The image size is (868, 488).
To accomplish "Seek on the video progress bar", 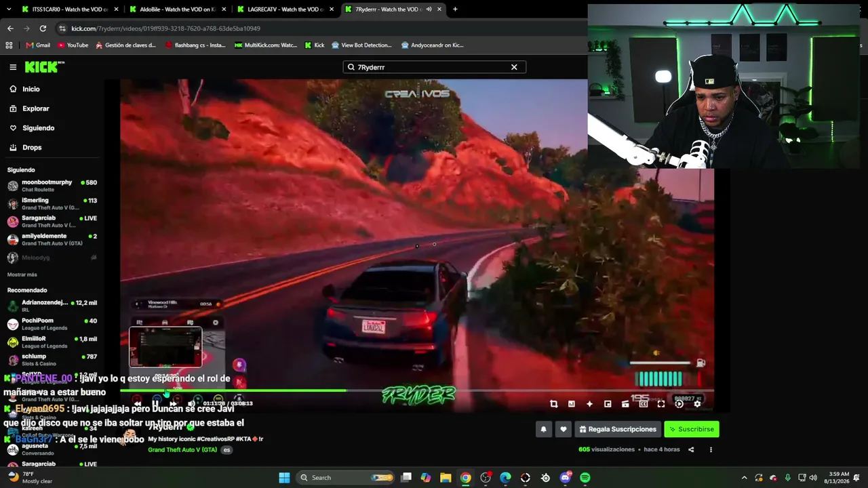I will pos(416,390).
